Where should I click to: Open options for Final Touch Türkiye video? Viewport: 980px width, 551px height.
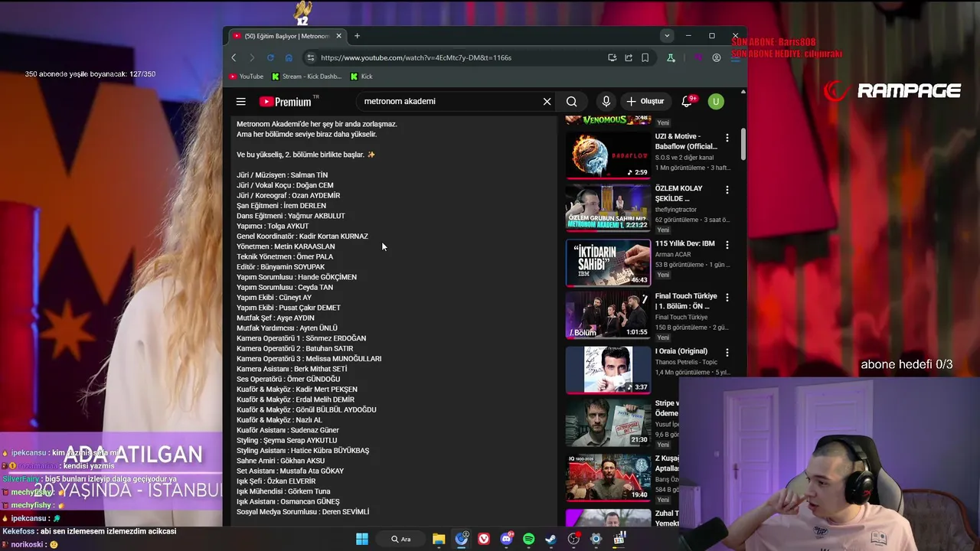coord(727,297)
